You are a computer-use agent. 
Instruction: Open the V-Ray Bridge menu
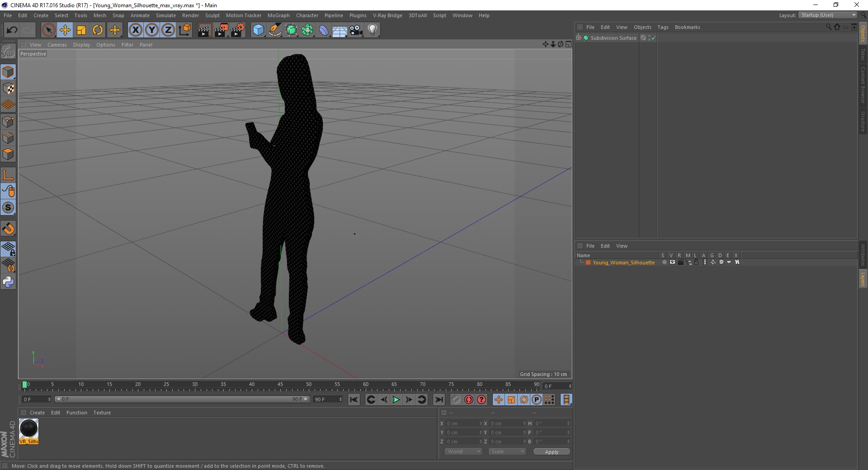click(387, 15)
